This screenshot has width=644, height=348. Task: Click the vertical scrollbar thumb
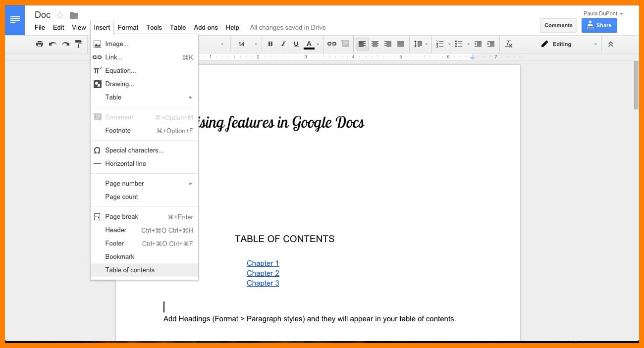pyautogui.click(x=637, y=85)
